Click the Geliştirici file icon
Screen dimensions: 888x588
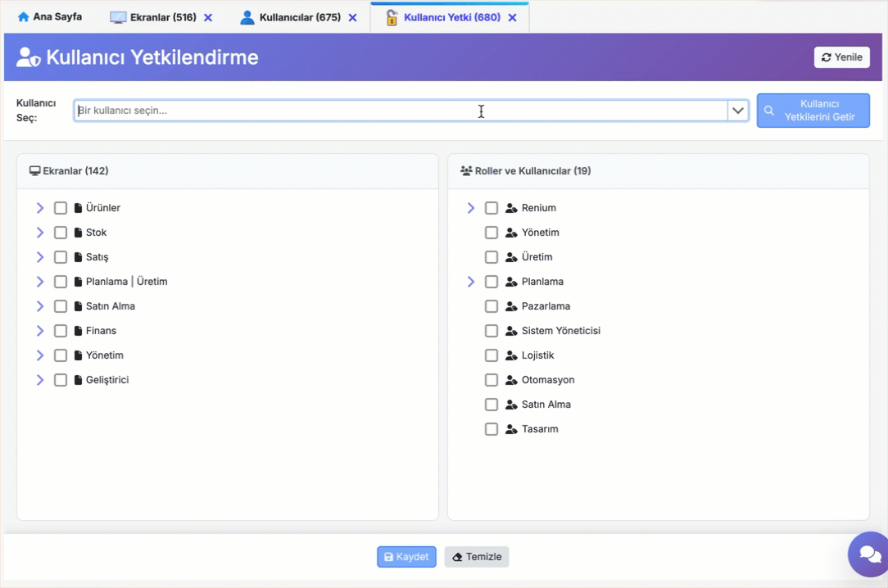coord(79,380)
